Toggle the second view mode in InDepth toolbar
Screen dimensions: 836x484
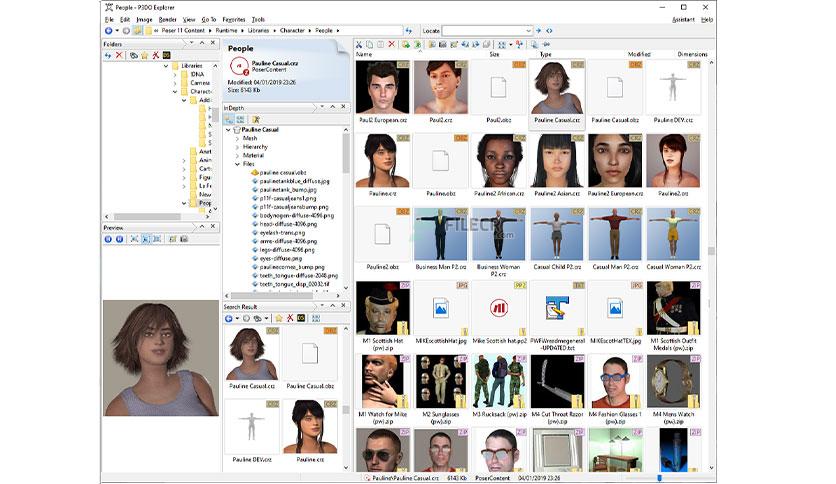coord(240,119)
